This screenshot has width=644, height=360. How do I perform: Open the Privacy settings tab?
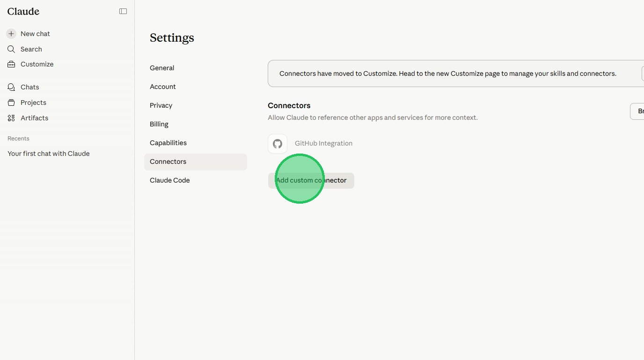pyautogui.click(x=196, y=105)
